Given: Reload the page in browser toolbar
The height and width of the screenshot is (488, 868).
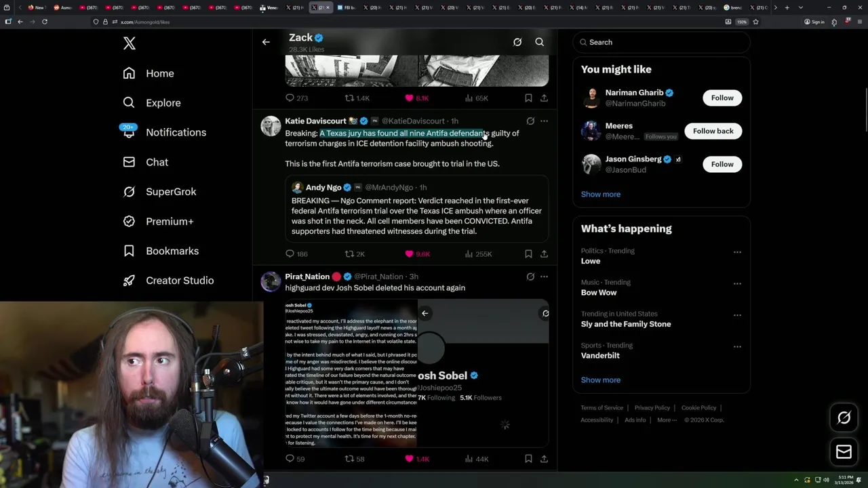Looking at the screenshot, I should (x=45, y=22).
